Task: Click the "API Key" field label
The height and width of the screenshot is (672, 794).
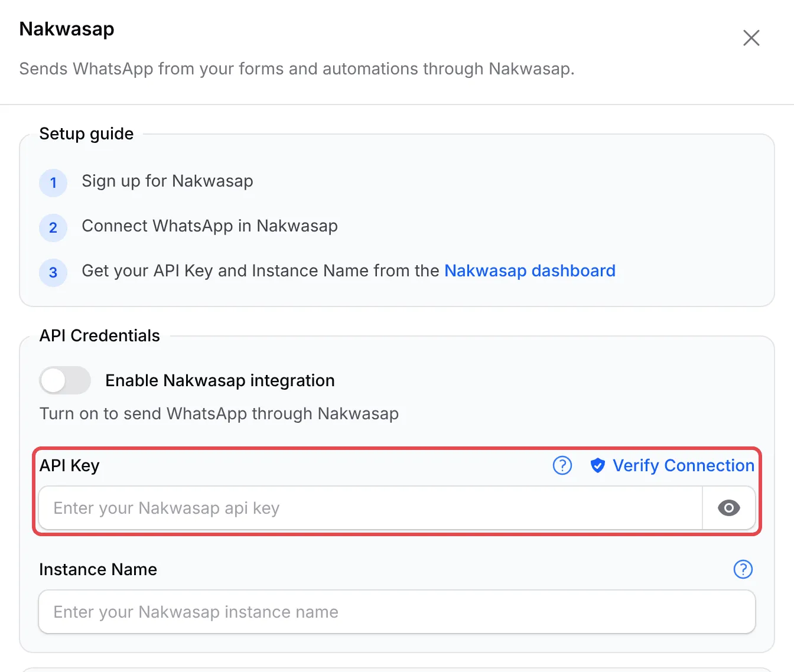Action: click(x=70, y=465)
